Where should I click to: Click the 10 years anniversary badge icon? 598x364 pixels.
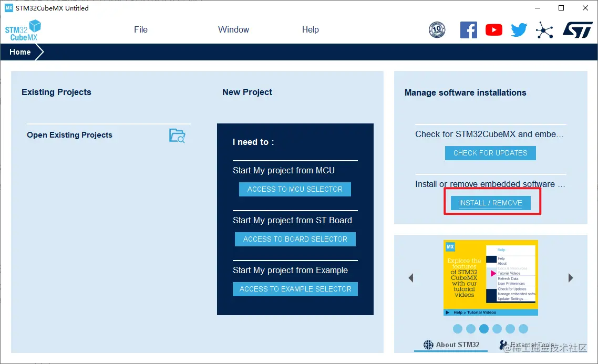click(x=437, y=30)
